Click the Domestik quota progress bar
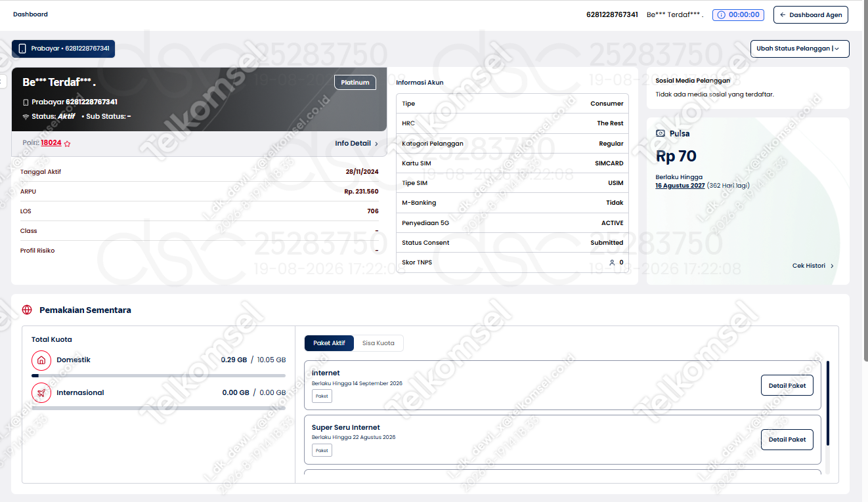Image resolution: width=868 pixels, height=502 pixels. (158, 375)
